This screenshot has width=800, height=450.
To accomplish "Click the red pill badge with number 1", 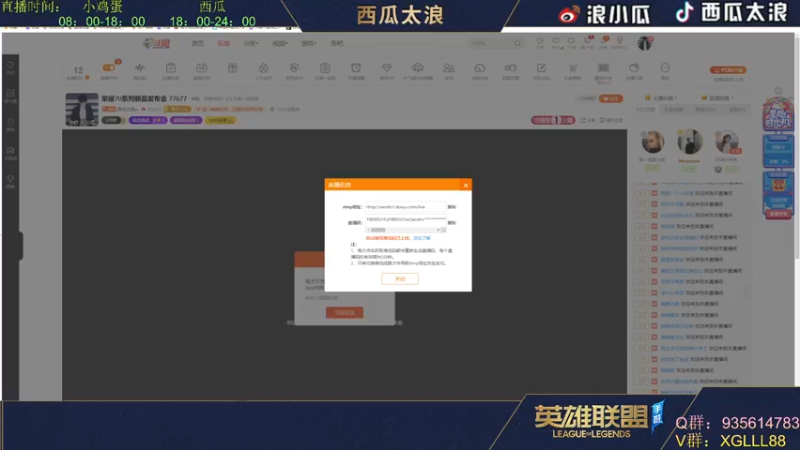I will coord(553,120).
